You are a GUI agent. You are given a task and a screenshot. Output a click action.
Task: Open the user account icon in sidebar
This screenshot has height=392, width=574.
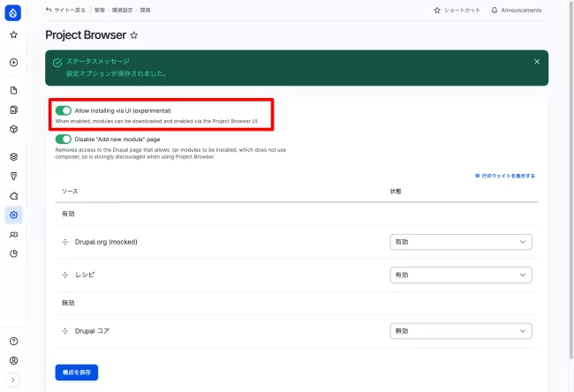pyautogui.click(x=13, y=361)
